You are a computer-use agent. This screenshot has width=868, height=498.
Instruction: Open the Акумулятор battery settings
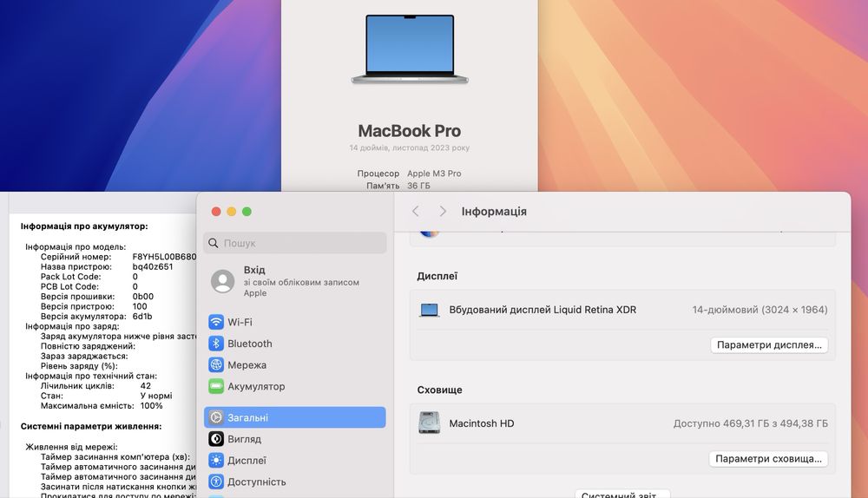point(294,386)
